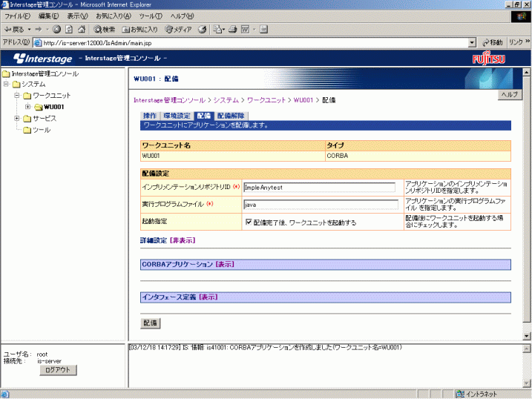The height and width of the screenshot is (399, 532).
Task: Click the Edit with Word icon
Action: point(245,30)
